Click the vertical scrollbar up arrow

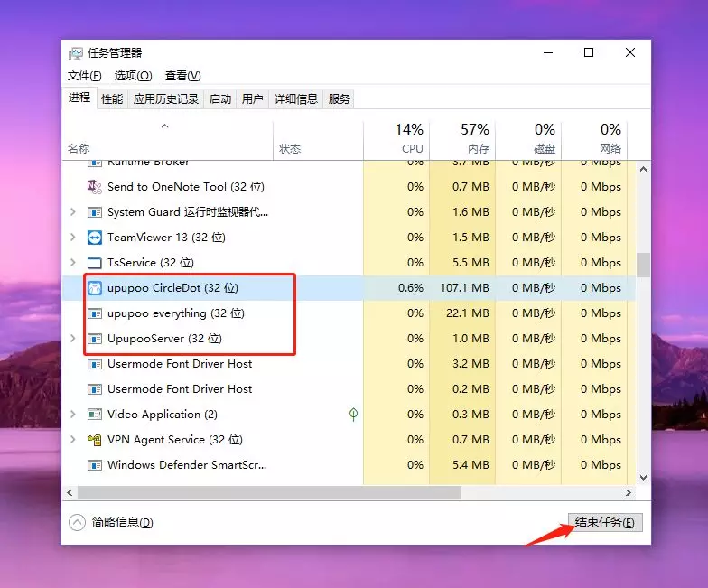pos(643,170)
